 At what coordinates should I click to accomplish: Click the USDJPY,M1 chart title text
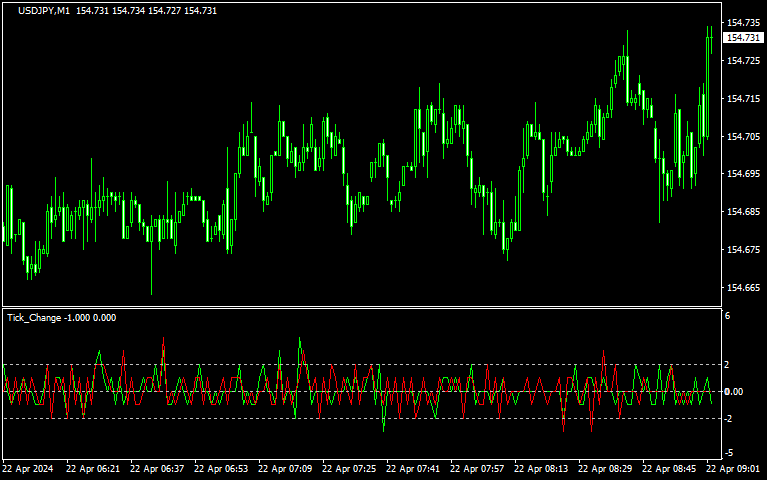[44, 11]
